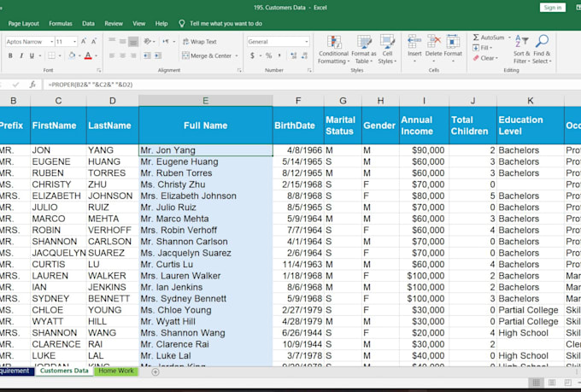
Task: Decrease font size
Action: 94,42
